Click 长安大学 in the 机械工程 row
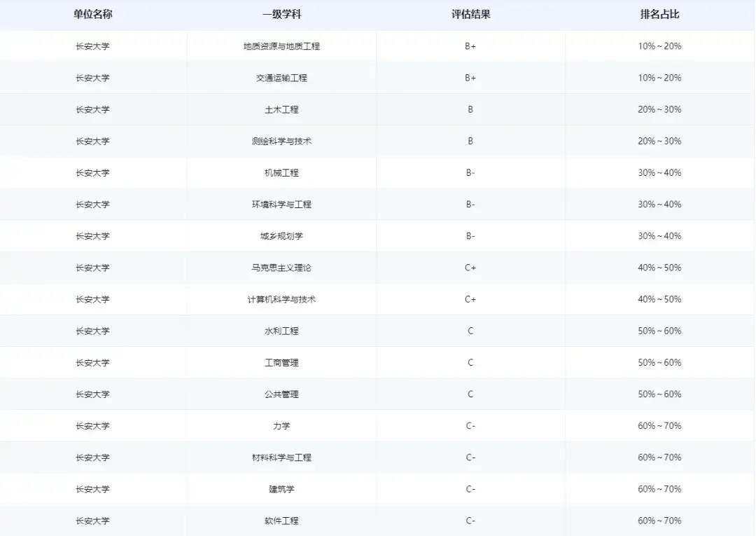The image size is (756, 536). click(x=92, y=173)
